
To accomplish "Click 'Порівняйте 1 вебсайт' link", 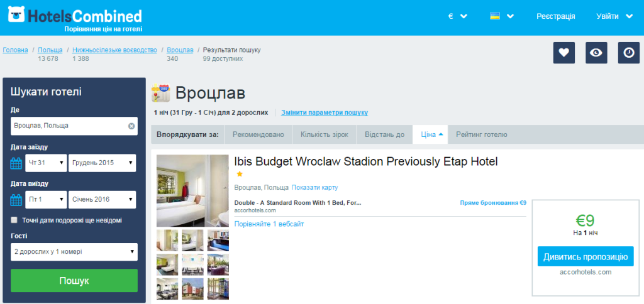I will coord(269,224).
